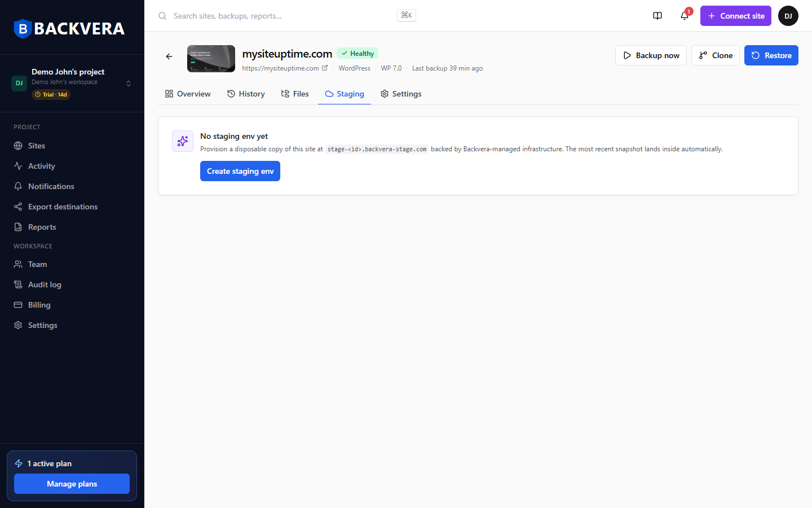Screen dimensions: 812x508
Task: Click the Connect site button
Action: click(x=736, y=16)
